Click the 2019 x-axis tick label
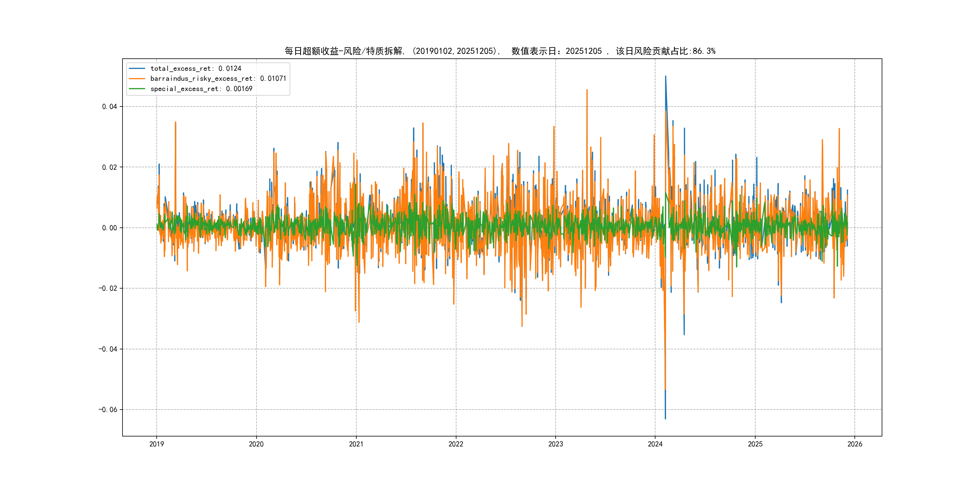Image resolution: width=980 pixels, height=490 pixels. [x=156, y=444]
